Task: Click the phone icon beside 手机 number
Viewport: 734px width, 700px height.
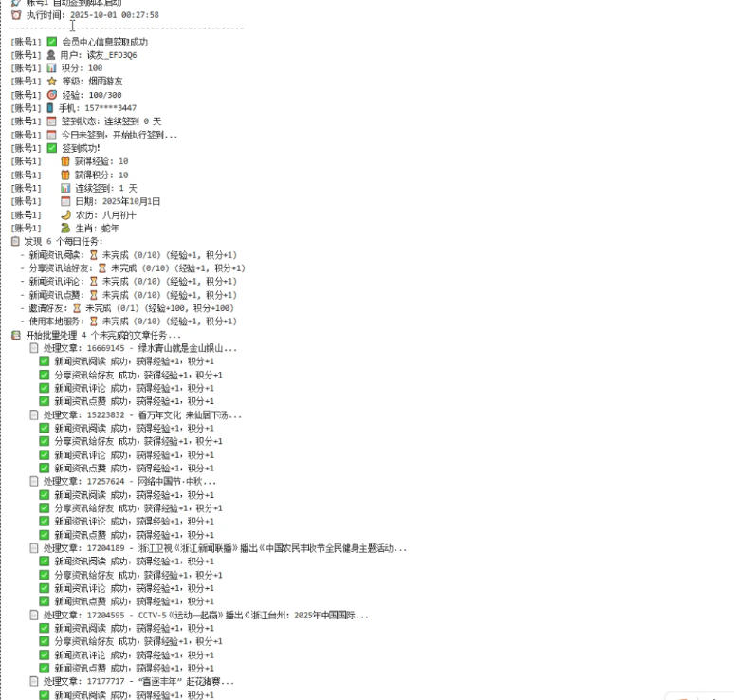Action: (x=50, y=108)
